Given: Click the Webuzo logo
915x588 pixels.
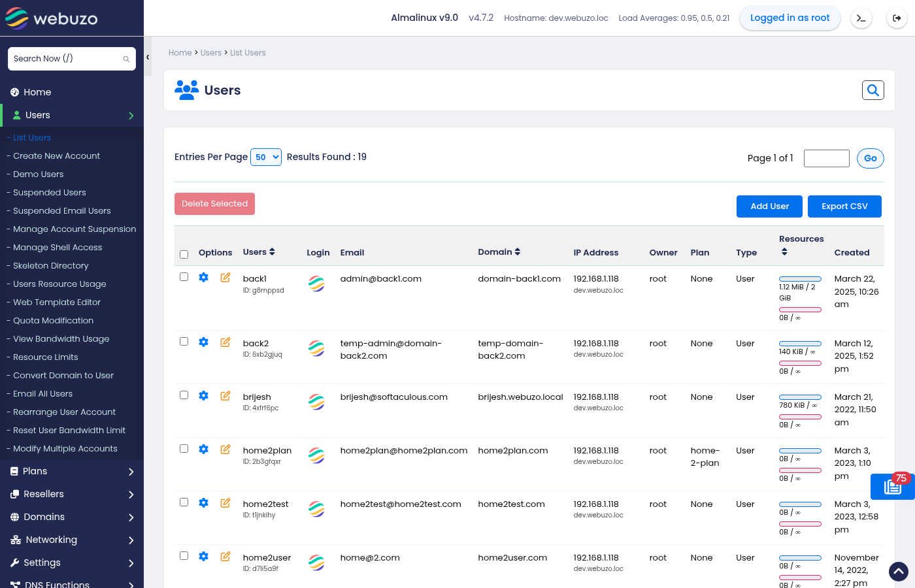Looking at the screenshot, I should 52,18.
